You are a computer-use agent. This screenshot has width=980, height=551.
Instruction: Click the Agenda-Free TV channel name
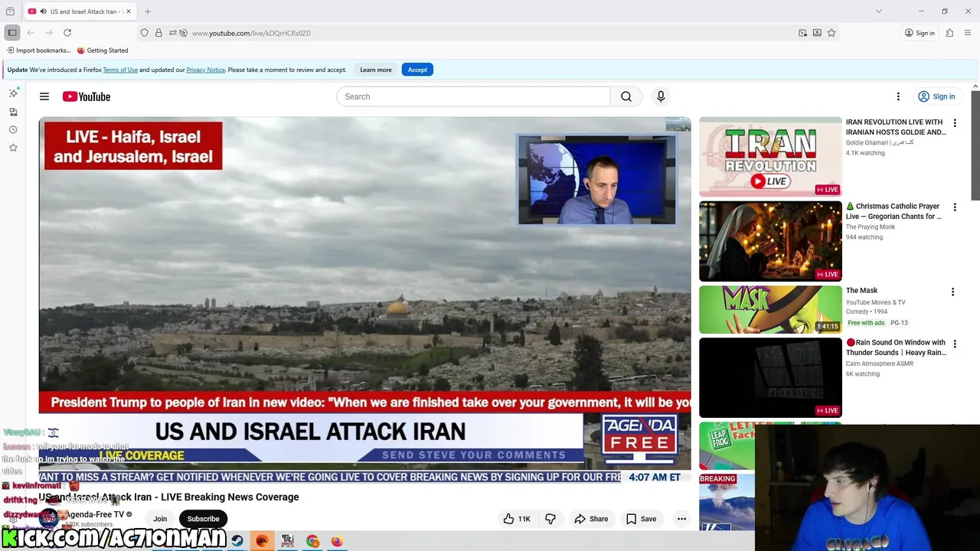coord(95,514)
